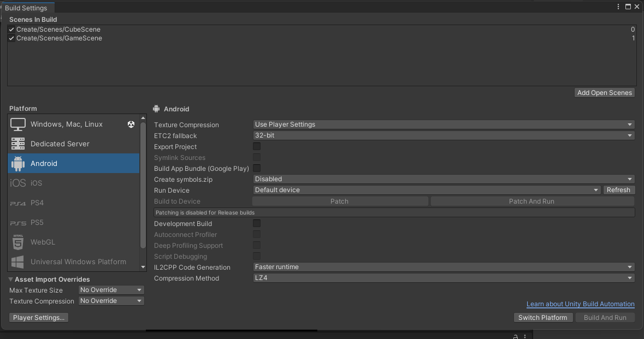Select the PS4 platform entry
This screenshot has height=339, width=644.
[74, 203]
